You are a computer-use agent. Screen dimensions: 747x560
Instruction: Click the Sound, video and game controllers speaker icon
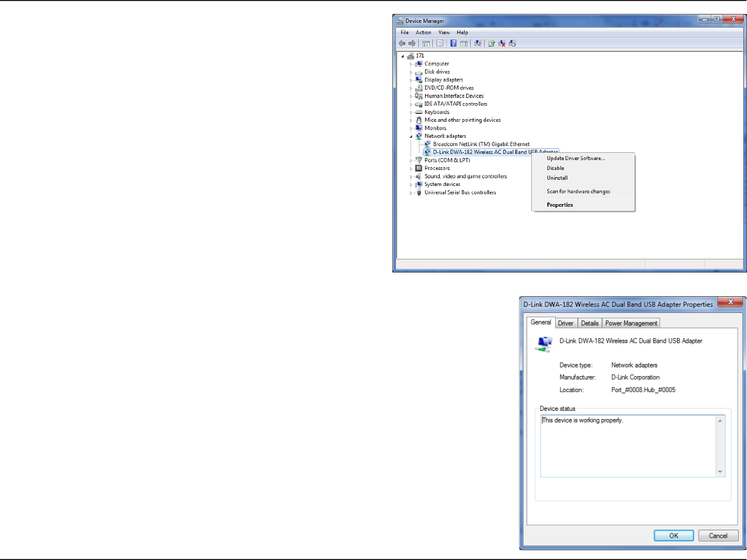coord(419,176)
